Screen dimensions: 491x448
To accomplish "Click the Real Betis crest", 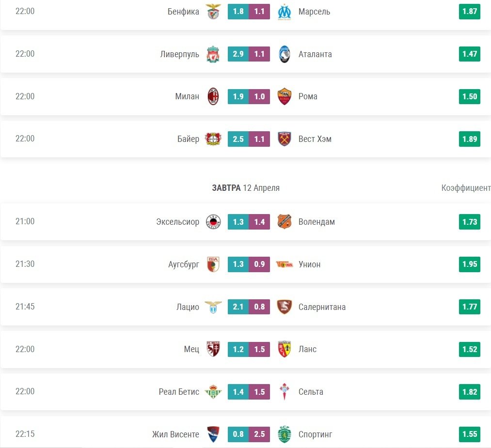I will (x=213, y=392).
